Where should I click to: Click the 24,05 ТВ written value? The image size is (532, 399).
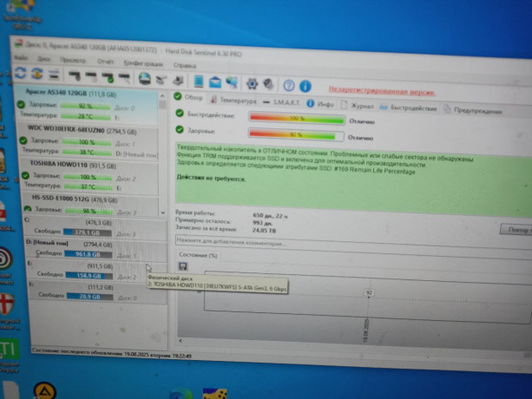pos(264,230)
